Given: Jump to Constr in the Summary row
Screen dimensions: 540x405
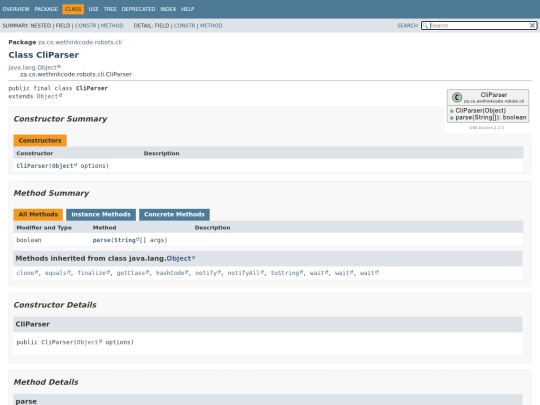Looking at the screenshot, I should click(x=85, y=25).
